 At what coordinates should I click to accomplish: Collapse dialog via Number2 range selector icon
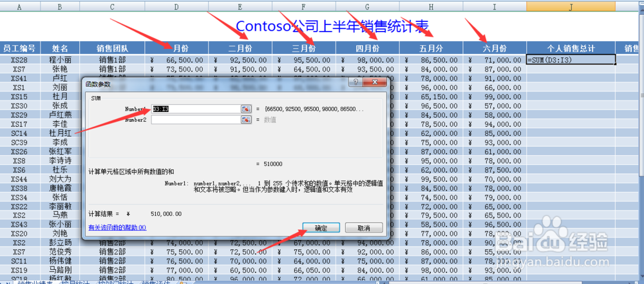click(246, 120)
